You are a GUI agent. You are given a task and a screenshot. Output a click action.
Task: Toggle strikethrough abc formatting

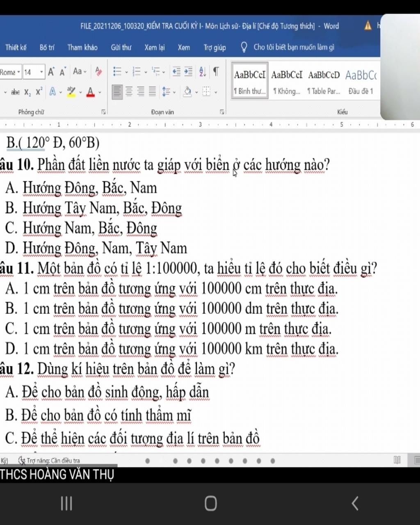[15, 92]
